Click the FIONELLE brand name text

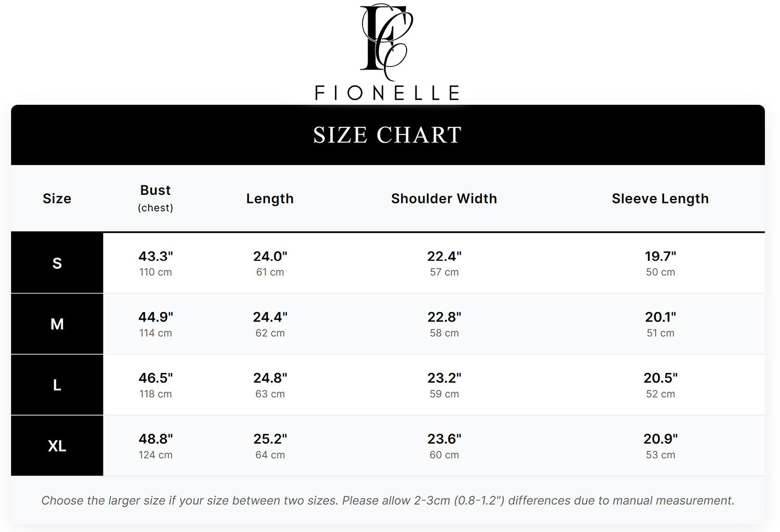(x=387, y=93)
